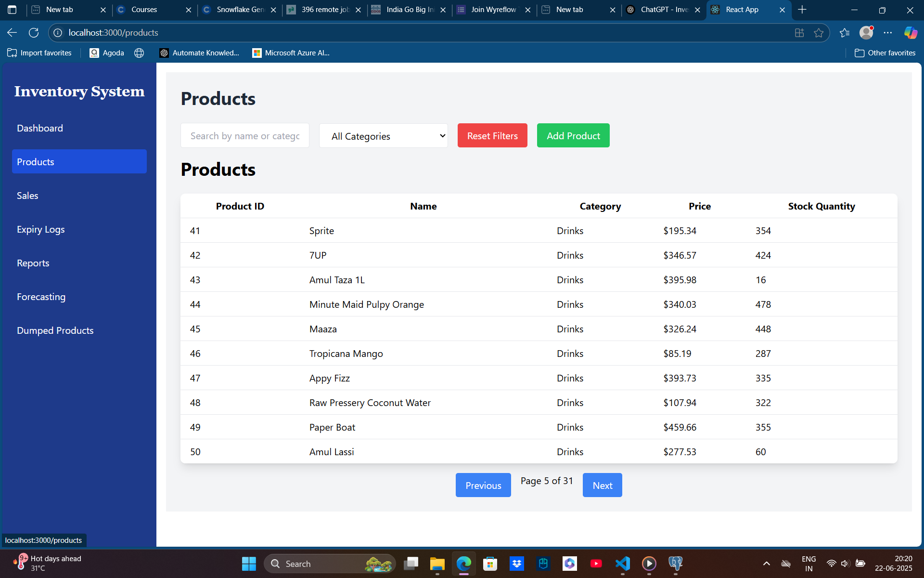Screen dimensions: 924x578
Task: Open Forecasting page in sidebar
Action: (x=79, y=297)
